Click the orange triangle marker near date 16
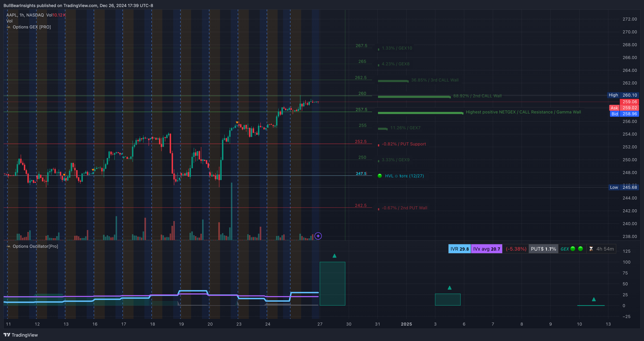Viewport: 644px width, 341px height. pyautogui.click(x=93, y=170)
